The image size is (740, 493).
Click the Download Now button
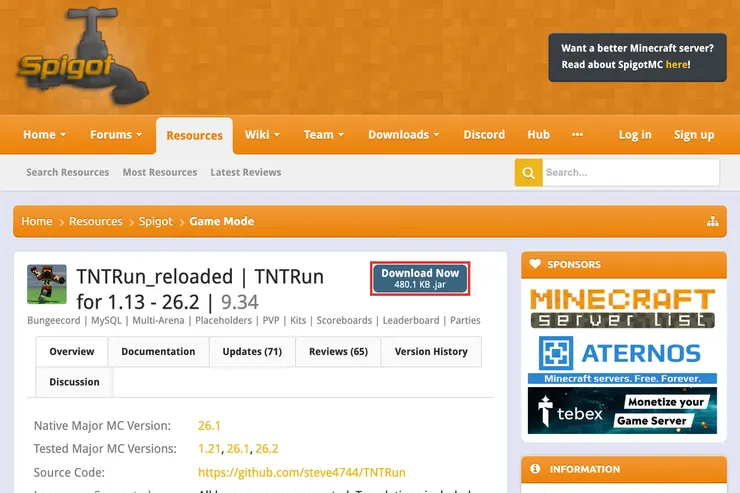click(420, 278)
